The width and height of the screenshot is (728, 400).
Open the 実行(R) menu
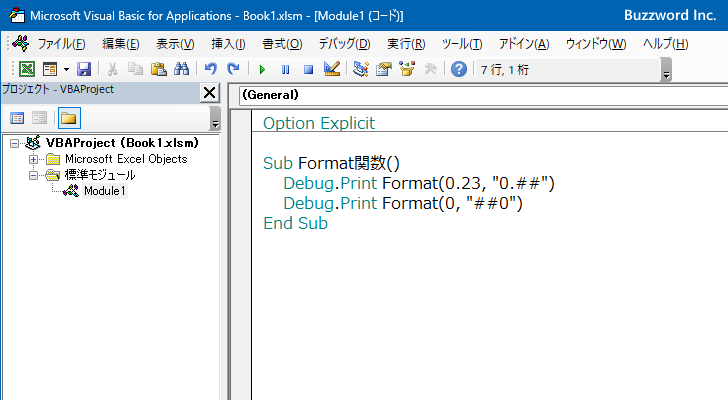coord(406,44)
